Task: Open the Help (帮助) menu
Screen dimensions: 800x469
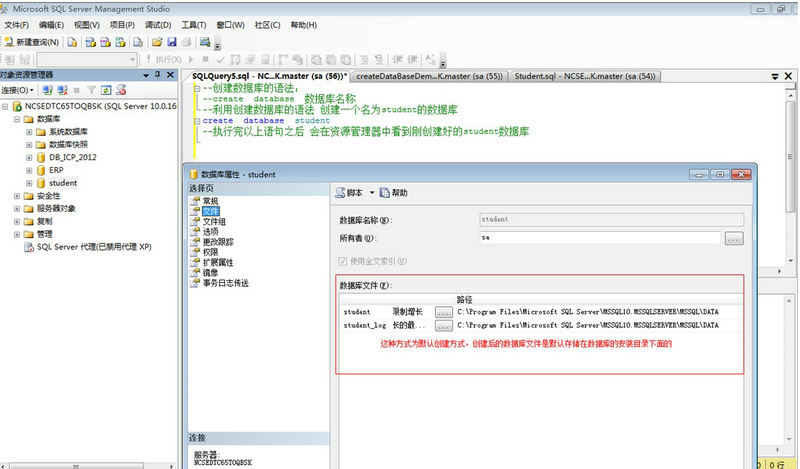Action: pos(304,25)
